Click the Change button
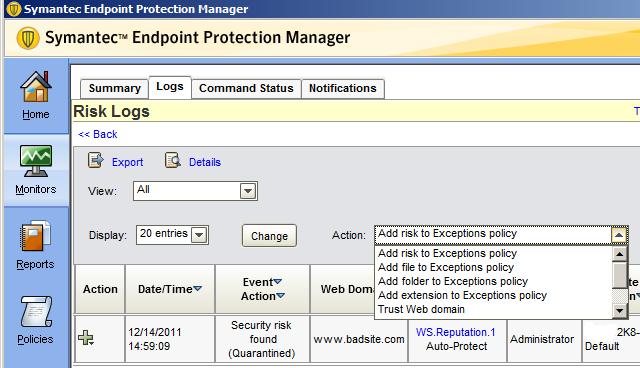The width and height of the screenshot is (640, 368). 269,236
